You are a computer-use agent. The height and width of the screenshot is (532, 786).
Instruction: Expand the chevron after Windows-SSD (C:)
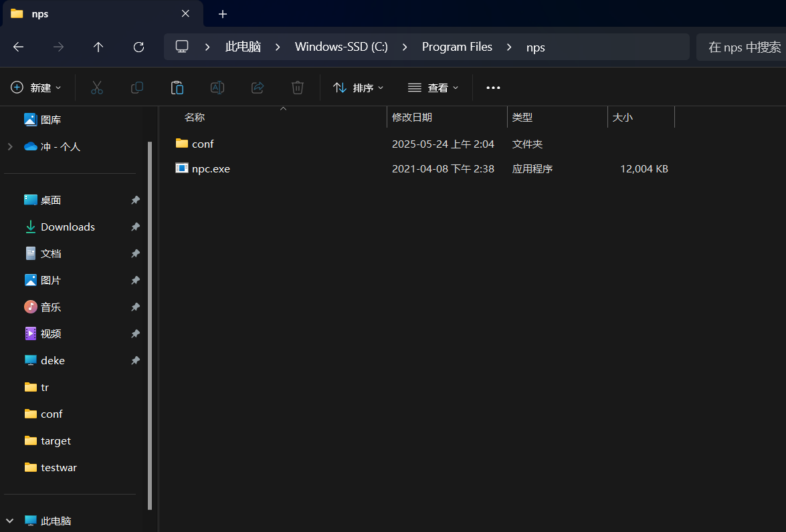point(405,47)
